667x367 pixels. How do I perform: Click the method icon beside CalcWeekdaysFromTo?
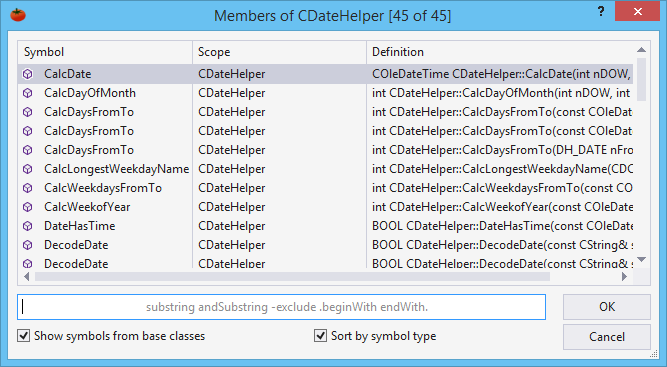(x=28, y=188)
